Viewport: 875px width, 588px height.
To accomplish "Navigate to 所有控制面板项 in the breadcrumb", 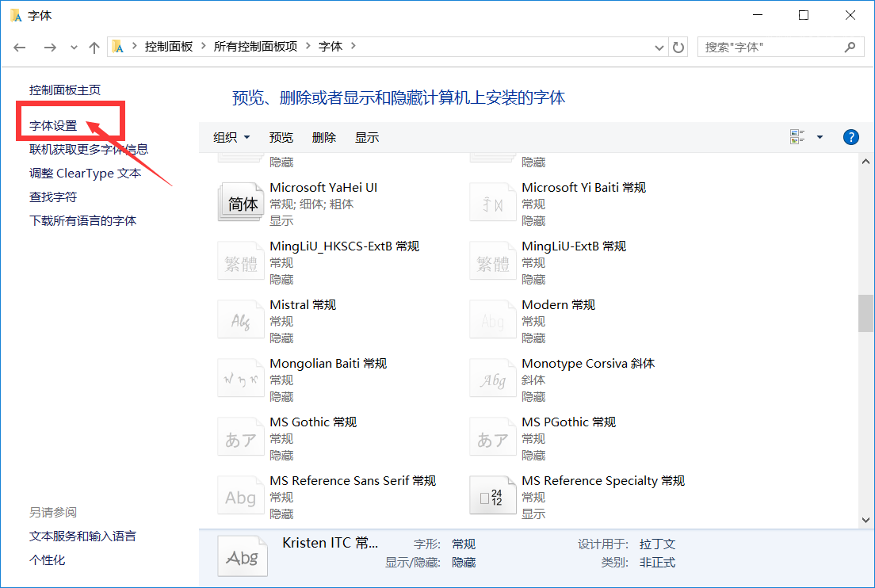I will (x=255, y=46).
